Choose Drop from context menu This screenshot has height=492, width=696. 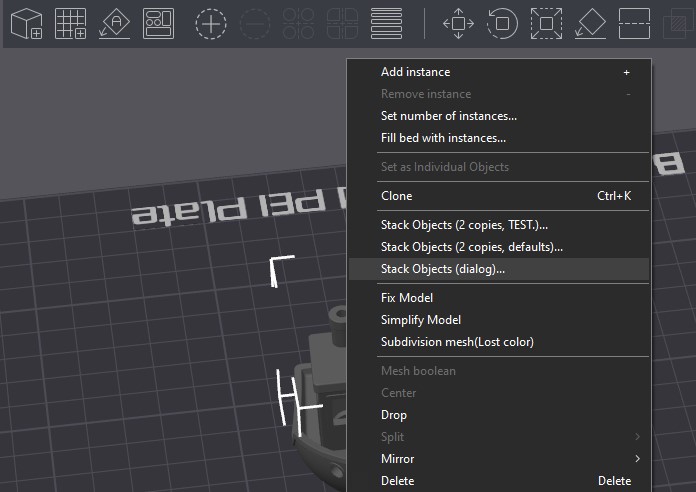coord(499,415)
